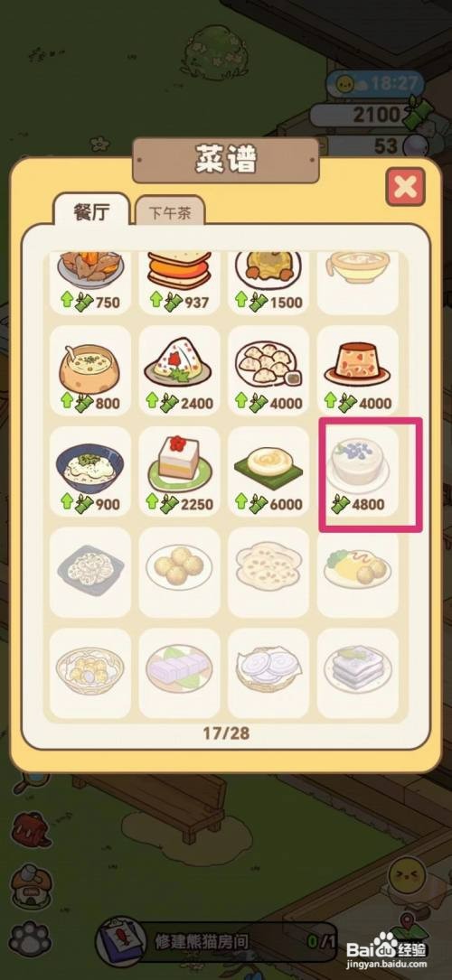Viewport: 452px width, 980px height.
Task: Select the stacked pancakes 937 recipe
Action: (x=179, y=283)
